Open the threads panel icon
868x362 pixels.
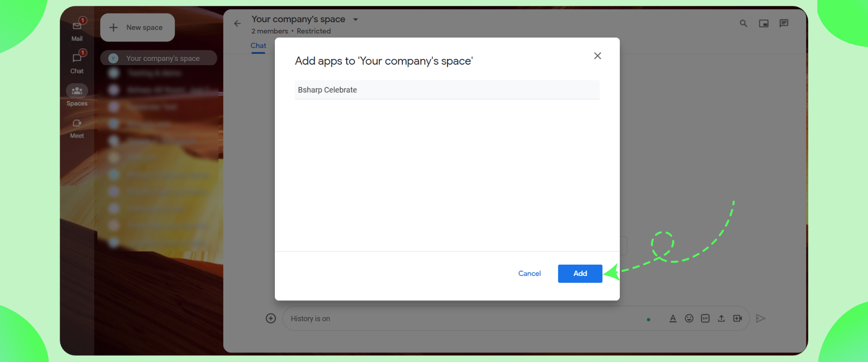[784, 24]
